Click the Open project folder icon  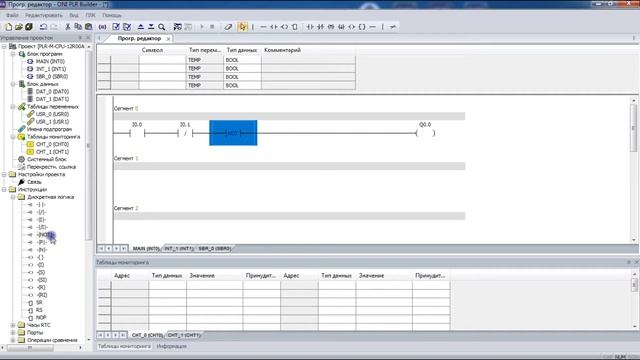pyautogui.click(x=18, y=27)
